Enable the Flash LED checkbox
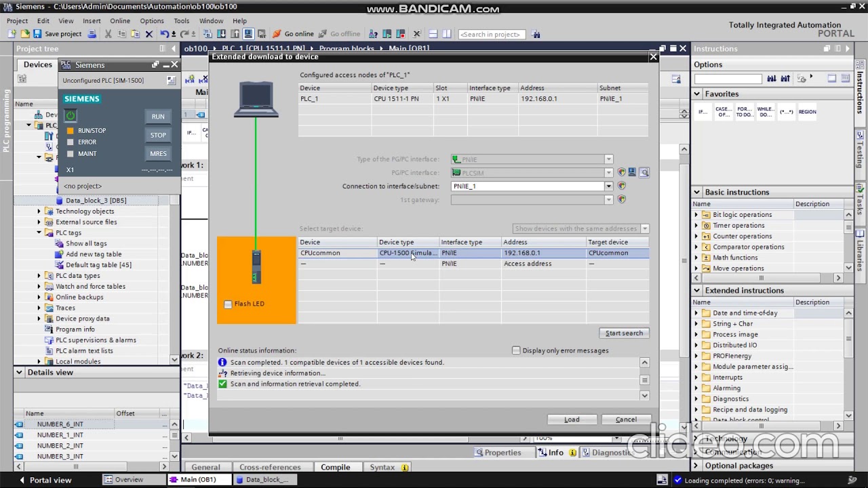This screenshot has width=868, height=488. coord(228,304)
